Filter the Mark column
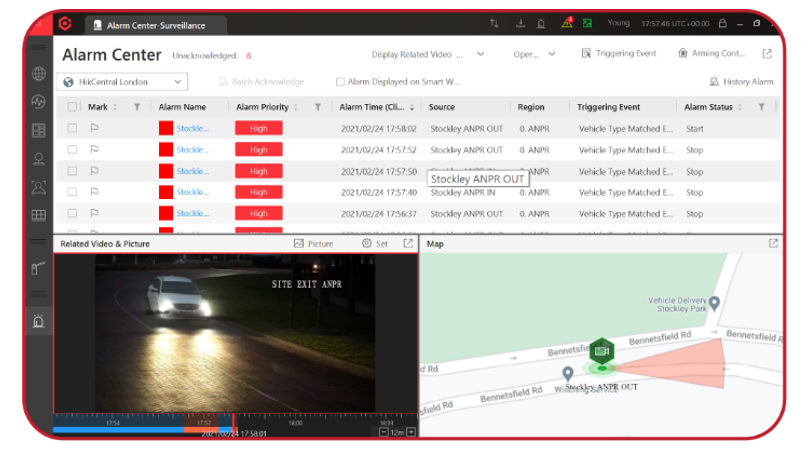 [137, 107]
